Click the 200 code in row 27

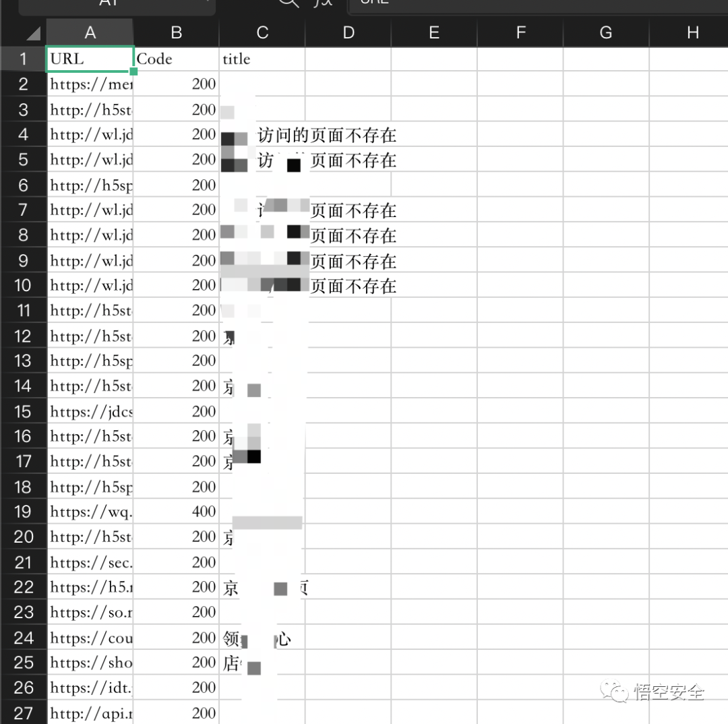176,713
